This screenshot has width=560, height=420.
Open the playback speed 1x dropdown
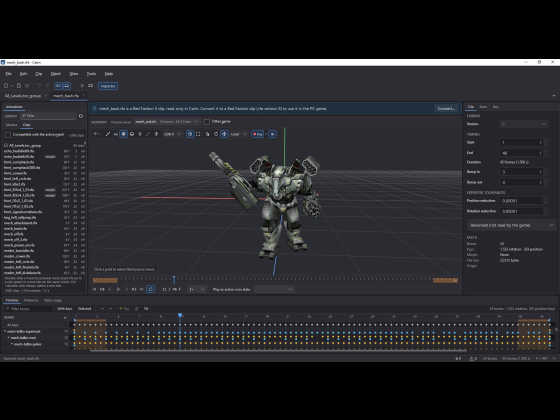(x=196, y=289)
